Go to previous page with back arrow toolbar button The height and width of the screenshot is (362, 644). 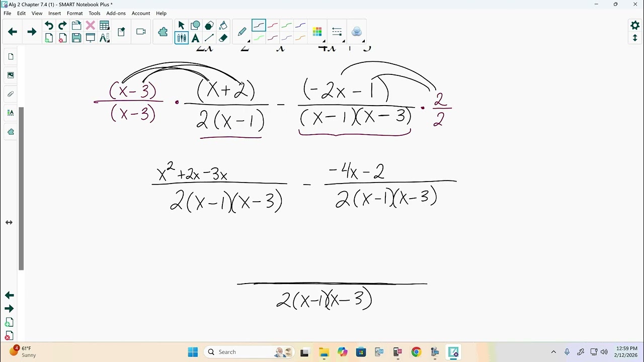(13, 32)
